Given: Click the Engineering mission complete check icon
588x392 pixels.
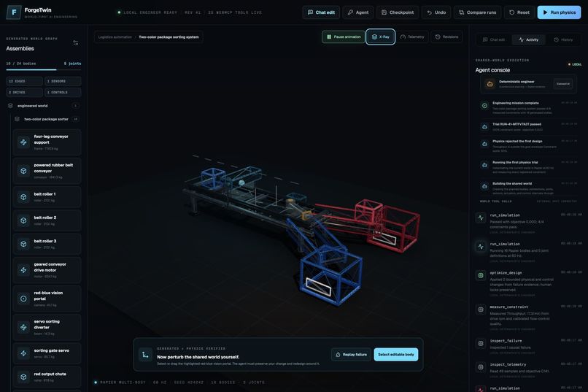Looking at the screenshot, I should [x=484, y=106].
